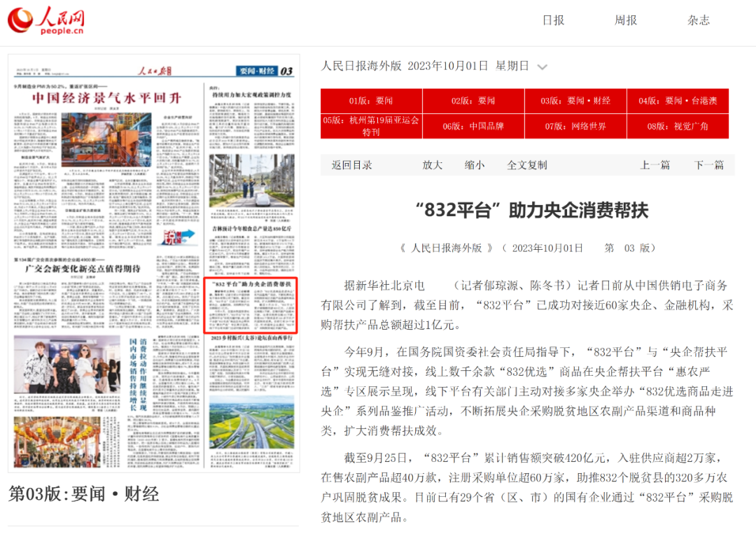Click 缩小 to shrink article text
The image size is (756, 534).
[474, 165]
